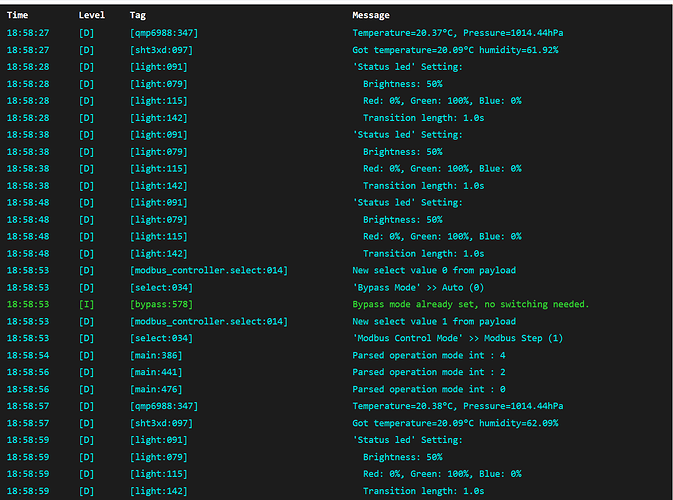Select the 'Bypass Mode' >> Auto (0) message
673x500 pixels.
(x=415, y=287)
